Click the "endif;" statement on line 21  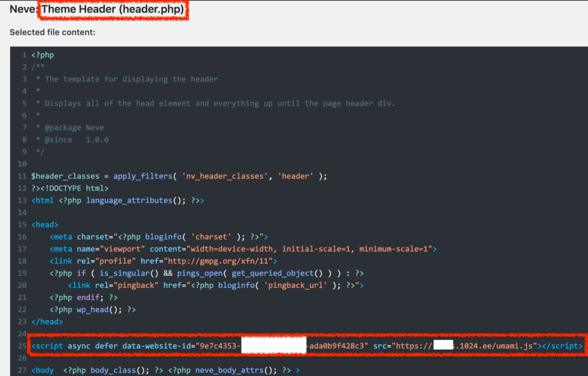90,297
